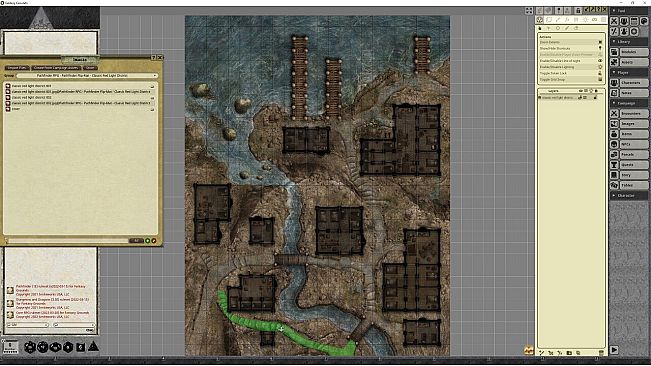The image size is (651, 366).
Task: Open NPCs list from sidebar
Action: coord(634,144)
